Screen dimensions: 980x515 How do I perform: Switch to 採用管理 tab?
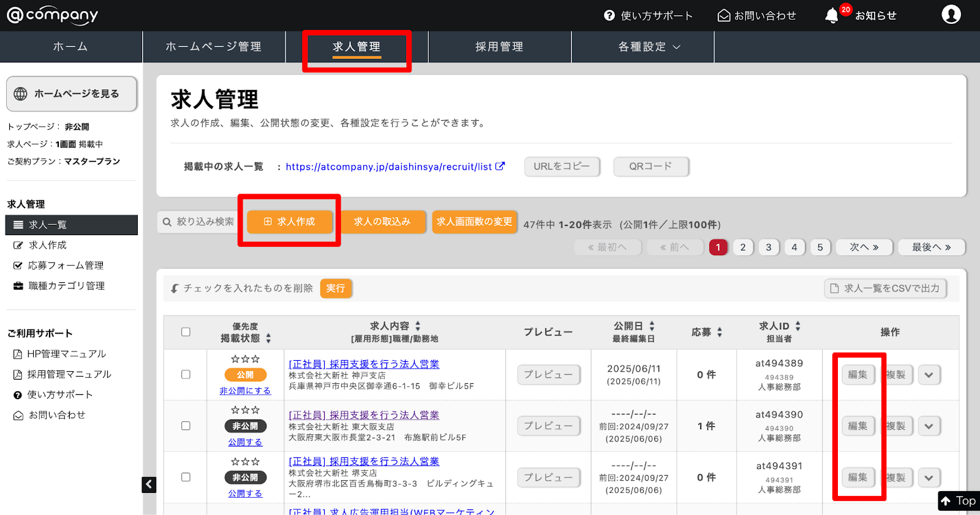[499, 47]
